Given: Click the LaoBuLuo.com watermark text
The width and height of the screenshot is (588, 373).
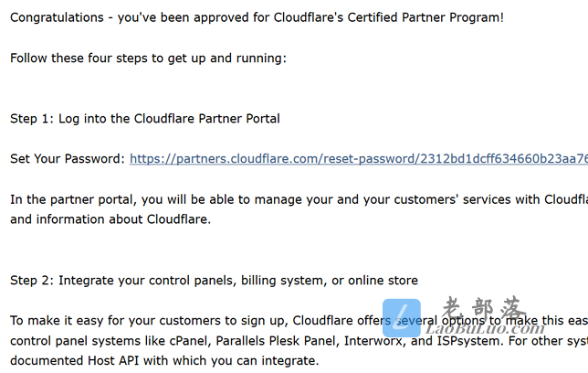Looking at the screenshot, I should click(485, 329).
